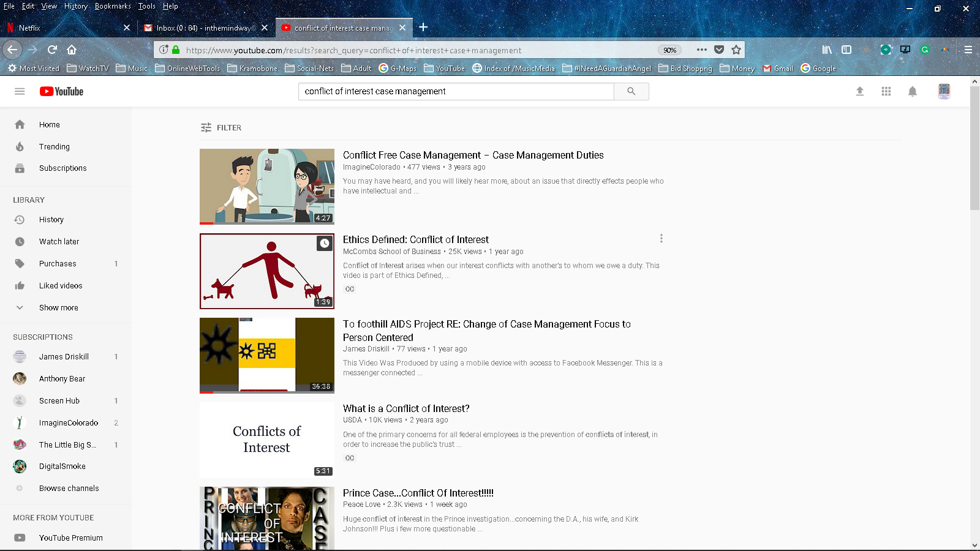Open the What is a Conflict of Interest thumbnail
Image resolution: width=980 pixels, height=551 pixels.
pos(267,440)
